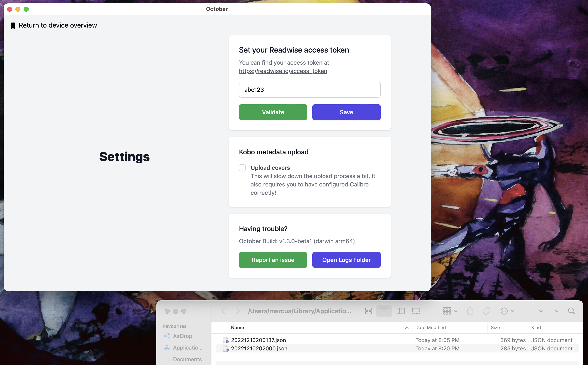This screenshot has width=588, height=365.
Task: Click the forward navigation arrow in Finder
Action: [x=237, y=311]
